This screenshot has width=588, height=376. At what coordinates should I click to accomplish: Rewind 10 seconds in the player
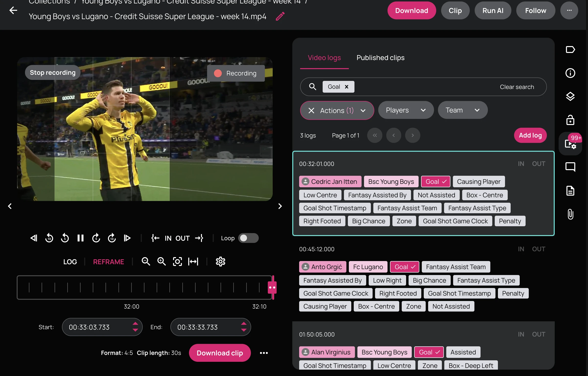coord(49,238)
